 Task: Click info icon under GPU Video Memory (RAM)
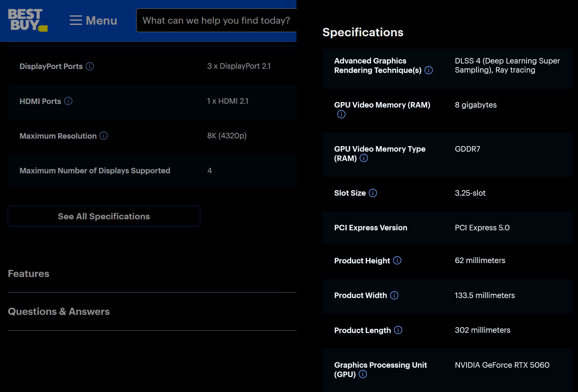341,114
